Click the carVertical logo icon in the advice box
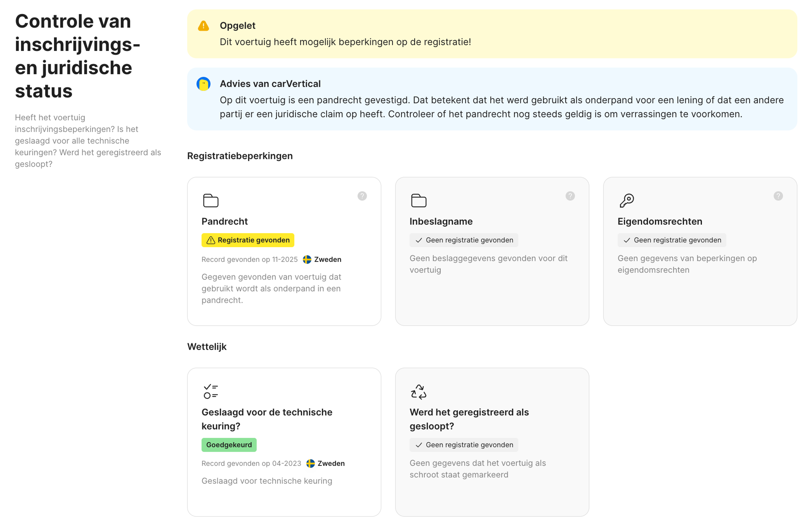The width and height of the screenshot is (812, 525). pos(204,84)
